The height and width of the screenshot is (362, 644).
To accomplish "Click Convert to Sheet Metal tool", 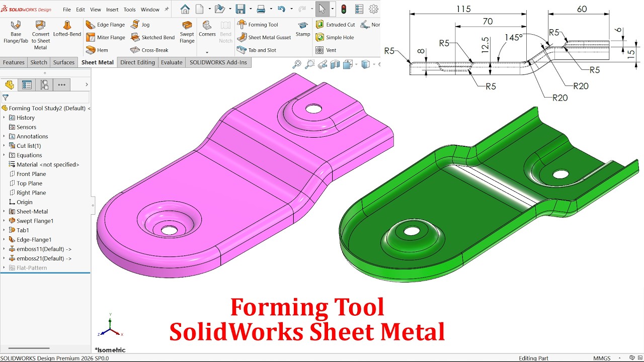I will pos(41,35).
